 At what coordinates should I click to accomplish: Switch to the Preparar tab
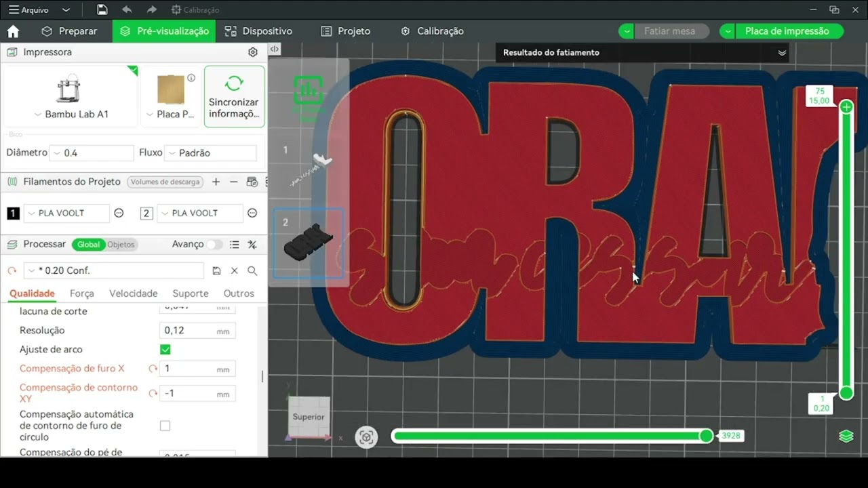coord(69,31)
